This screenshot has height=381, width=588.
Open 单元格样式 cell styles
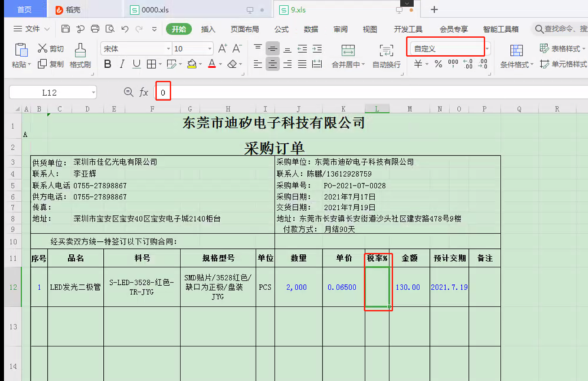tap(563, 64)
